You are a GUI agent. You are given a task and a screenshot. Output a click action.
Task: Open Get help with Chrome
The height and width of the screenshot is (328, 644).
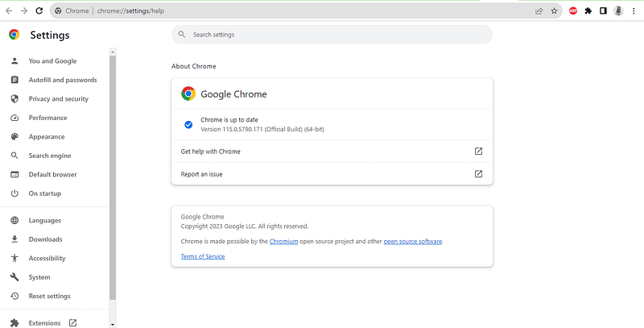pyautogui.click(x=332, y=152)
